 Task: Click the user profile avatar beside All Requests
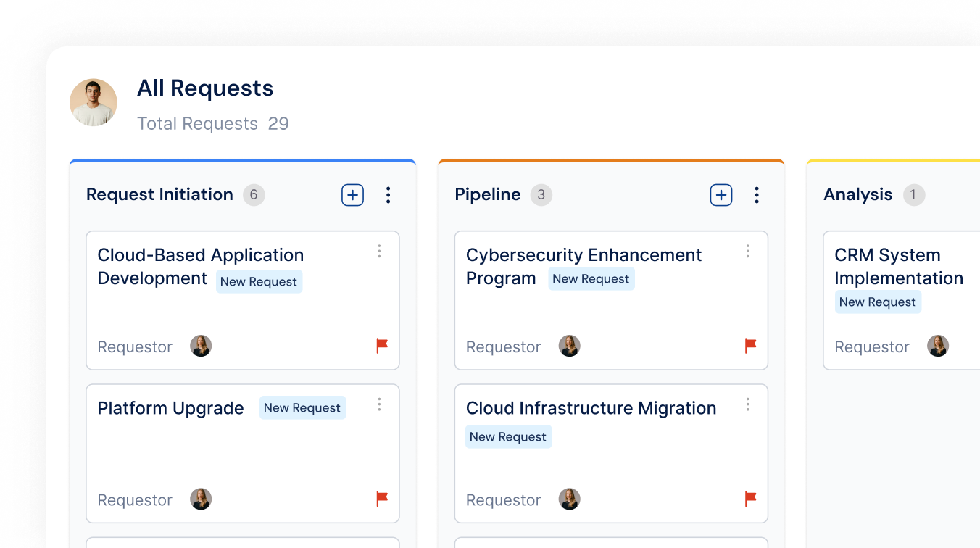[94, 102]
